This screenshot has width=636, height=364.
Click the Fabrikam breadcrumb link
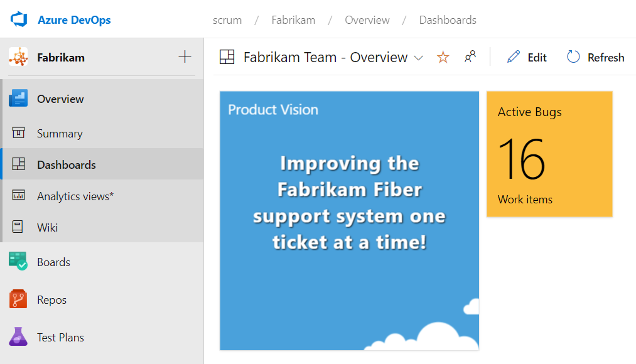[x=293, y=20]
